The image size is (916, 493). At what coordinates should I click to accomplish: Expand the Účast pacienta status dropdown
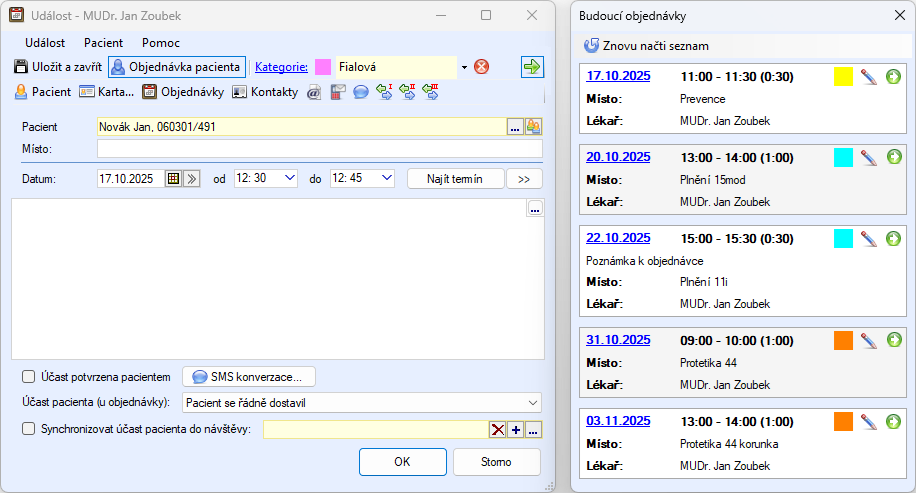[532, 402]
